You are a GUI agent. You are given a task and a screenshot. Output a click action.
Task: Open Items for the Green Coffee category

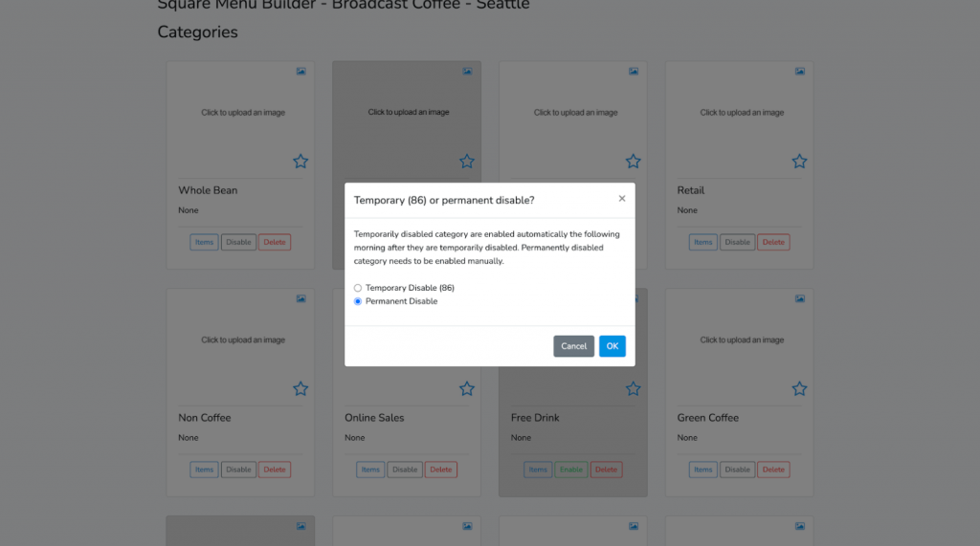tap(702, 470)
